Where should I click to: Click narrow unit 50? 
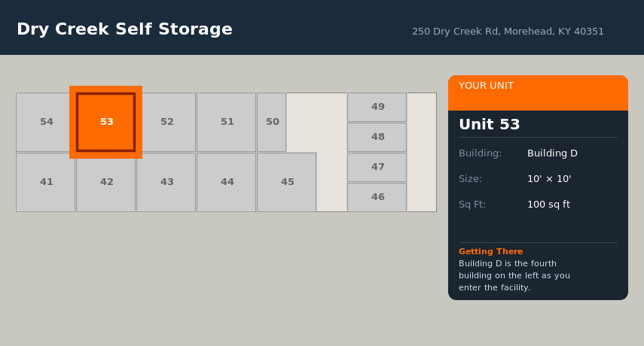272,122
